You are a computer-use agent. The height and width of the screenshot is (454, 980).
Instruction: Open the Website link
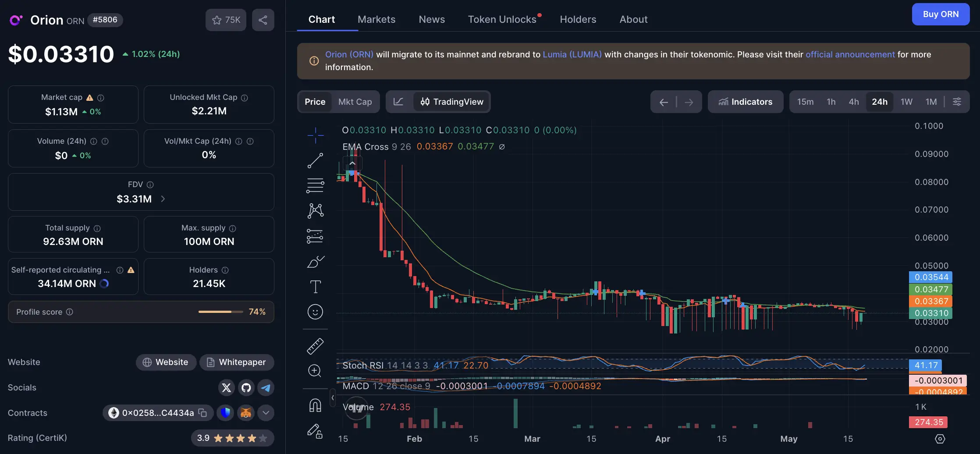click(166, 362)
